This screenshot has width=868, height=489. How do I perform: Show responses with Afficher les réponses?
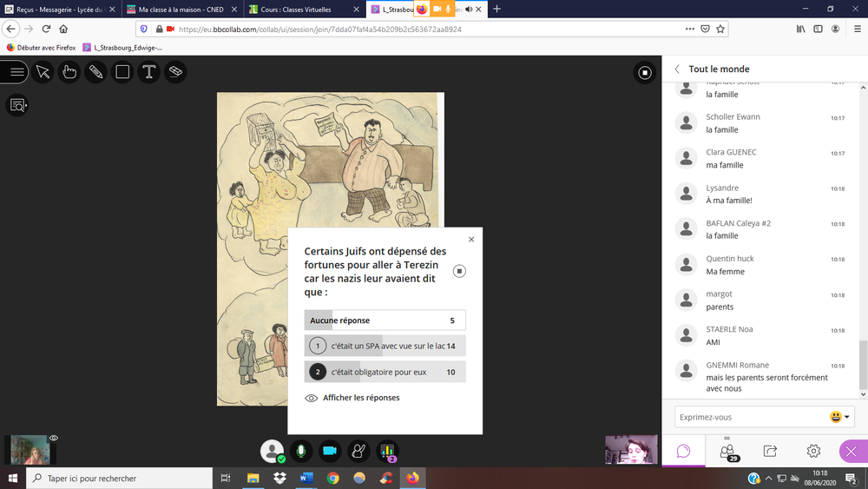(x=352, y=398)
